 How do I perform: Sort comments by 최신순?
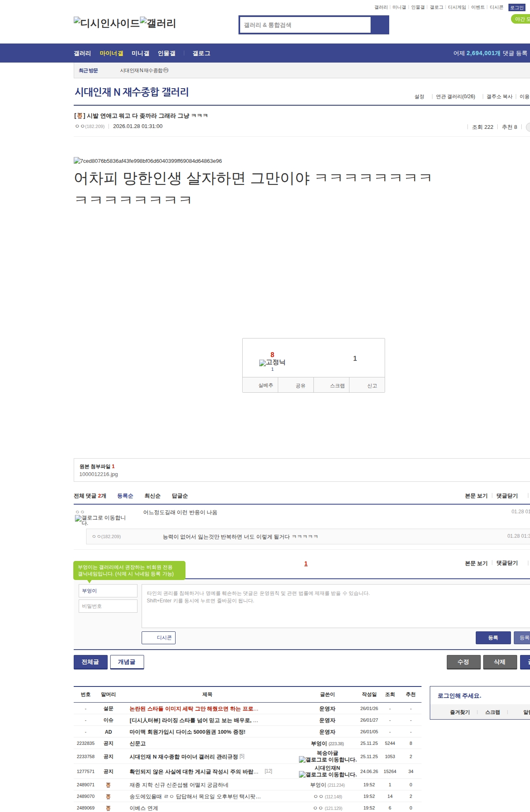point(152,496)
